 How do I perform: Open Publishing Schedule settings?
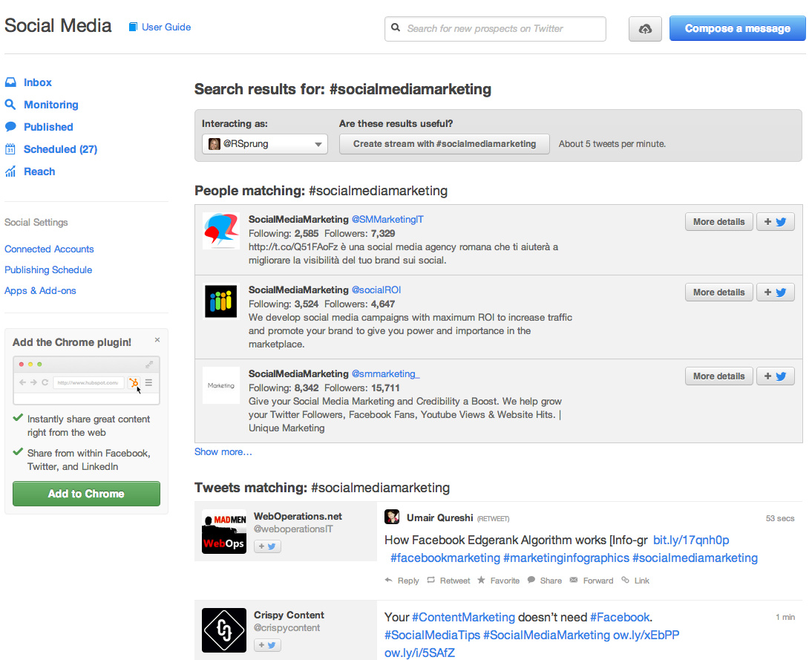(x=48, y=270)
